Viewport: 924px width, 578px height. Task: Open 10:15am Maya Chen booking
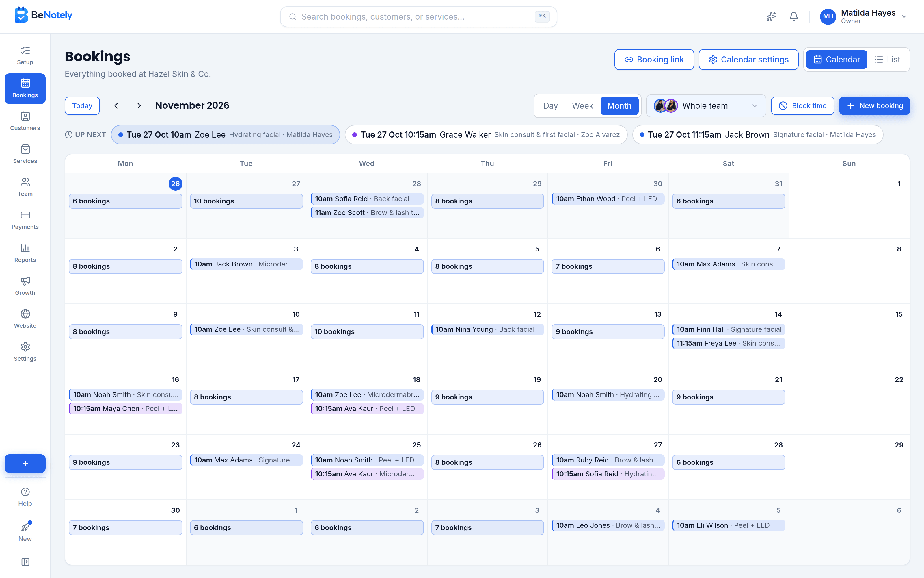point(125,409)
